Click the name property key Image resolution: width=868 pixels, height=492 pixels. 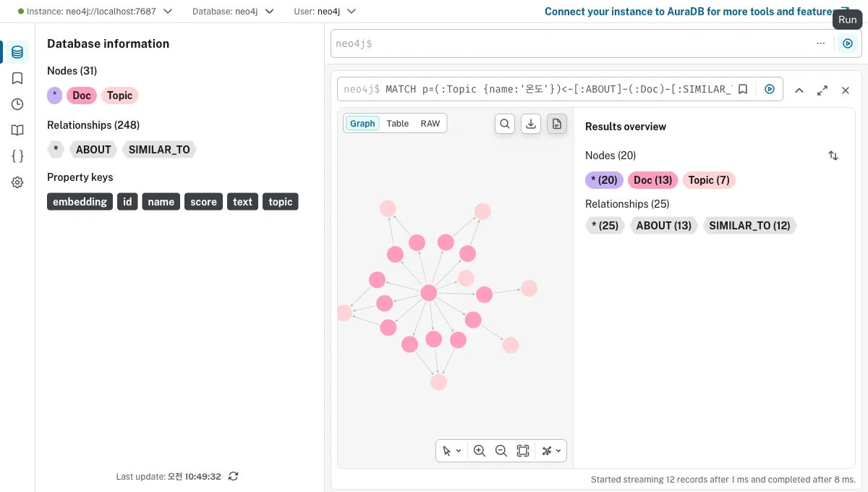[161, 202]
